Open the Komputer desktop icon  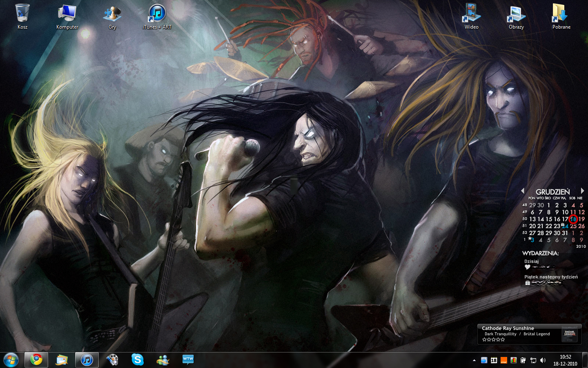67,16
